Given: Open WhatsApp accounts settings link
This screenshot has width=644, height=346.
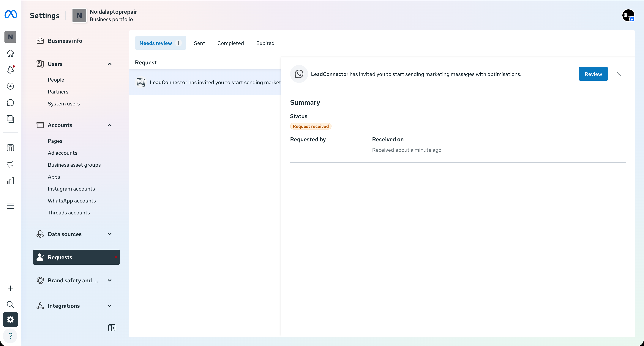Looking at the screenshot, I should click(72, 201).
